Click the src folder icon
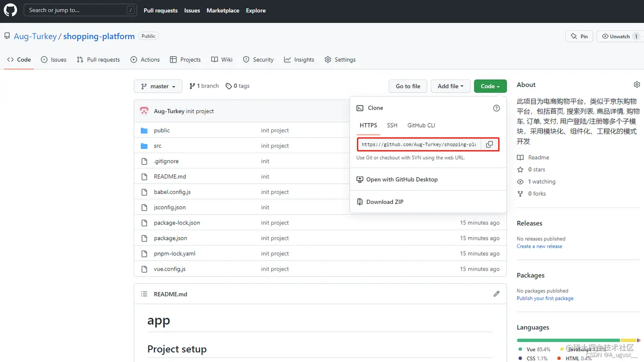The image size is (644, 362). tap(144, 146)
